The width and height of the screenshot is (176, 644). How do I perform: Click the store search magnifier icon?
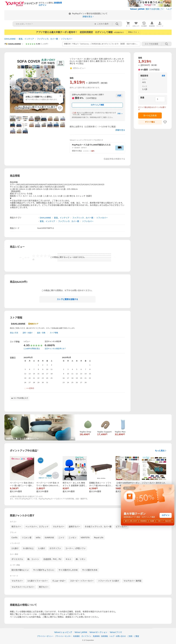pyautogui.click(x=167, y=44)
